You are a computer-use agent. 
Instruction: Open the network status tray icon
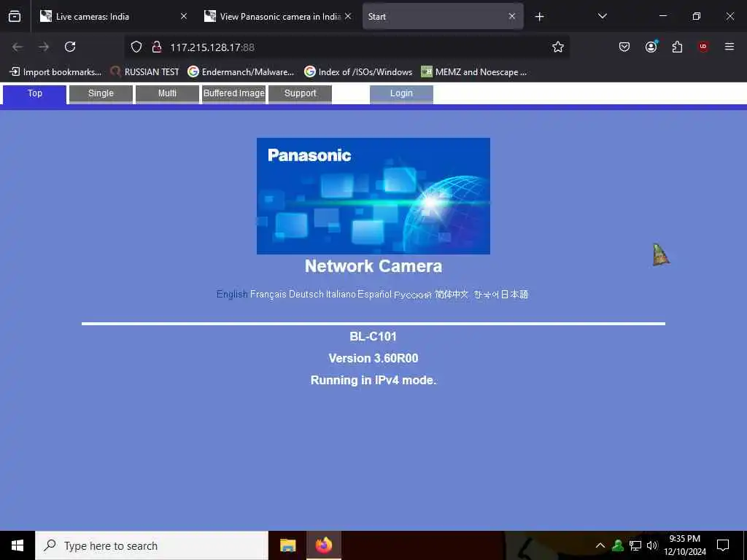[x=635, y=545]
